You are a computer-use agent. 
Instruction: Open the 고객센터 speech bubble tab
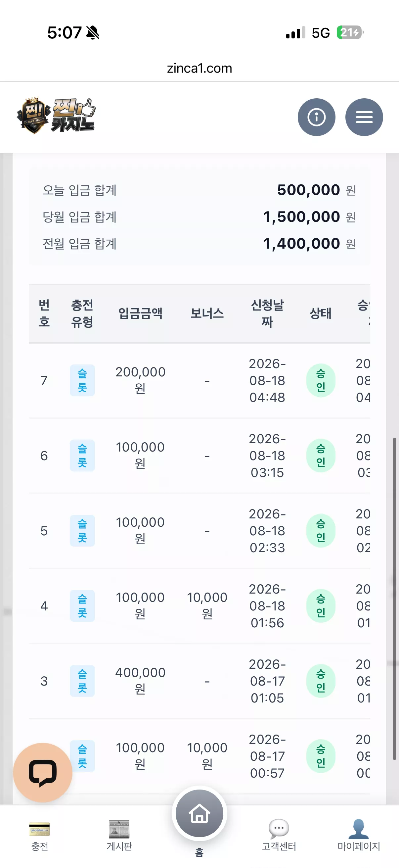(x=279, y=835)
